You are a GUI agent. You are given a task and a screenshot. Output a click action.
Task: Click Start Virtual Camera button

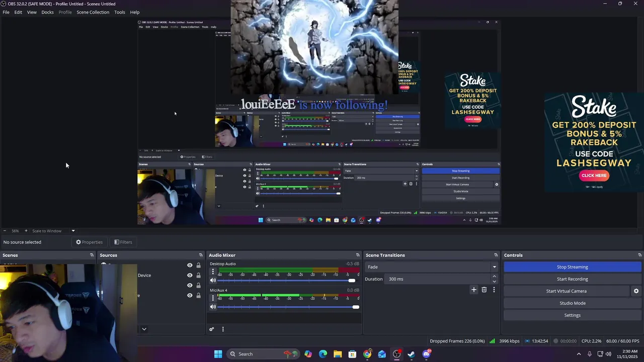tap(567, 291)
